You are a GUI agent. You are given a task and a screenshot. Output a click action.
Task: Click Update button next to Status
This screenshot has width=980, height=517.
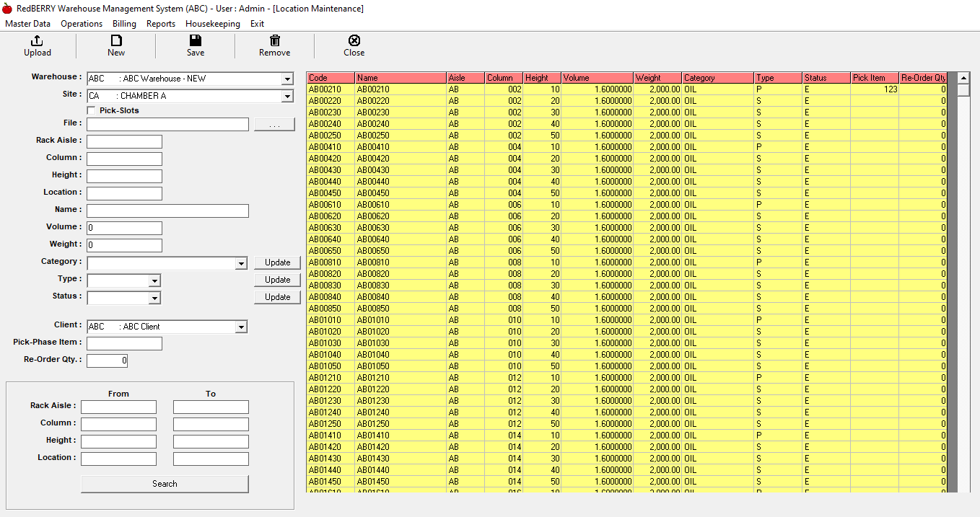pyautogui.click(x=277, y=297)
